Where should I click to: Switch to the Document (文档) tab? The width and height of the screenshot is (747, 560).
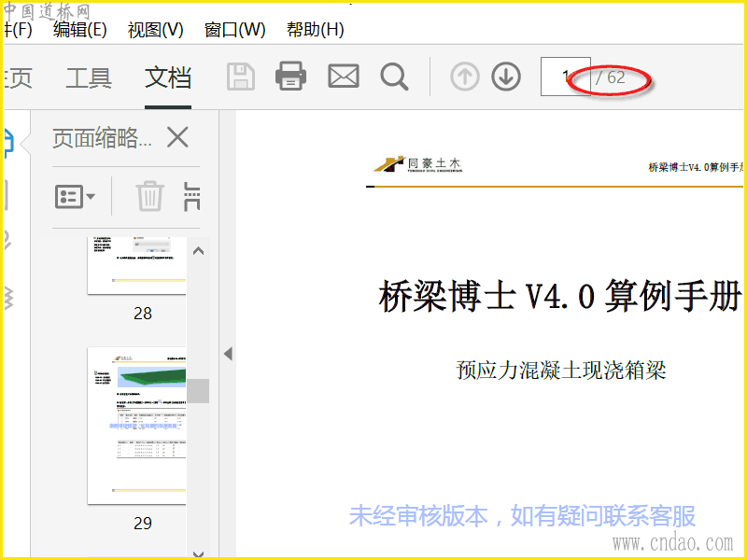(x=168, y=77)
